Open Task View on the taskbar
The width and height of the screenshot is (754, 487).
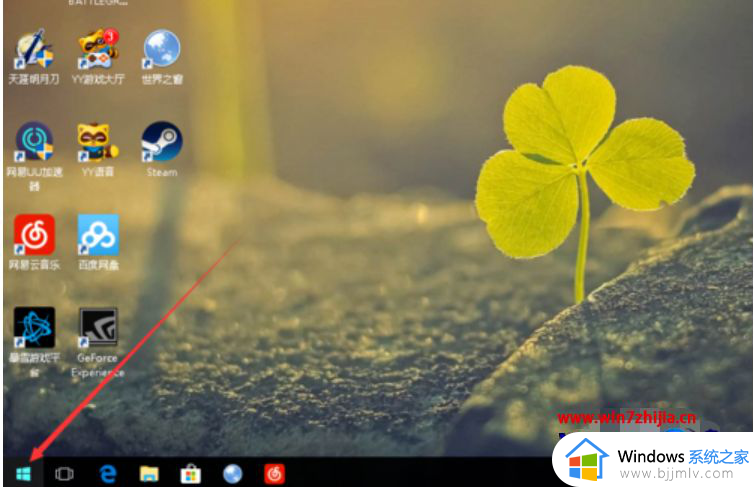[x=64, y=474]
